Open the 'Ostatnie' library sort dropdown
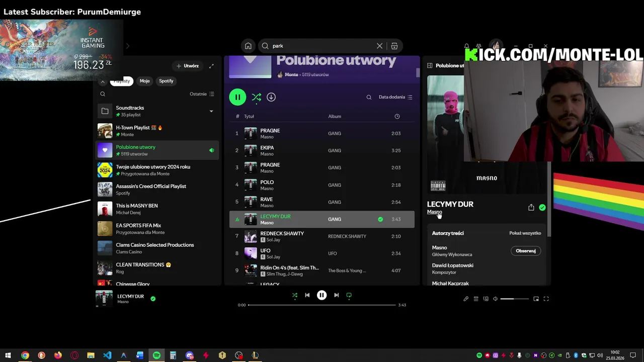 pyautogui.click(x=202, y=94)
